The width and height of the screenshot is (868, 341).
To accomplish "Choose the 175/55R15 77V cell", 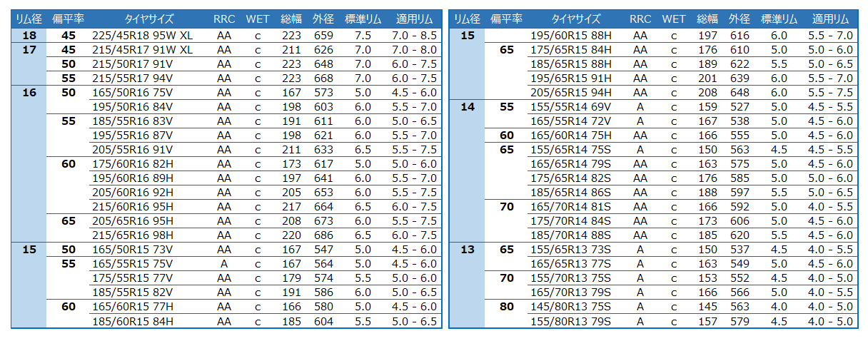I will tap(133, 278).
